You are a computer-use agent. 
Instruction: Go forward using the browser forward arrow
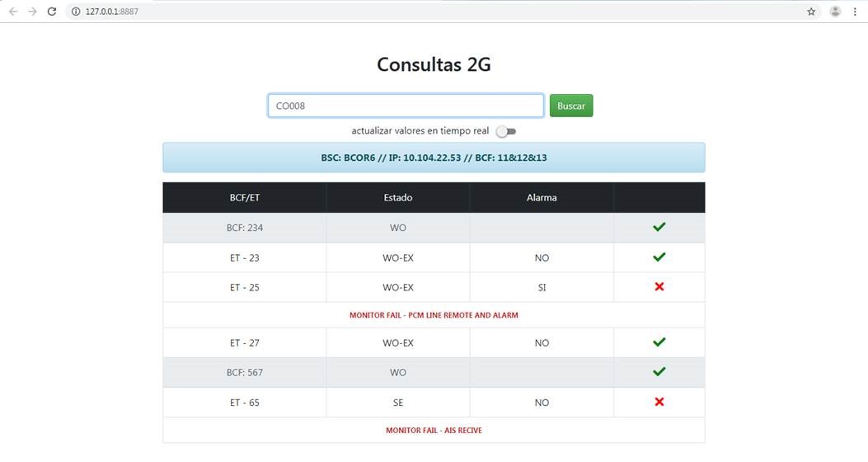pyautogui.click(x=32, y=11)
